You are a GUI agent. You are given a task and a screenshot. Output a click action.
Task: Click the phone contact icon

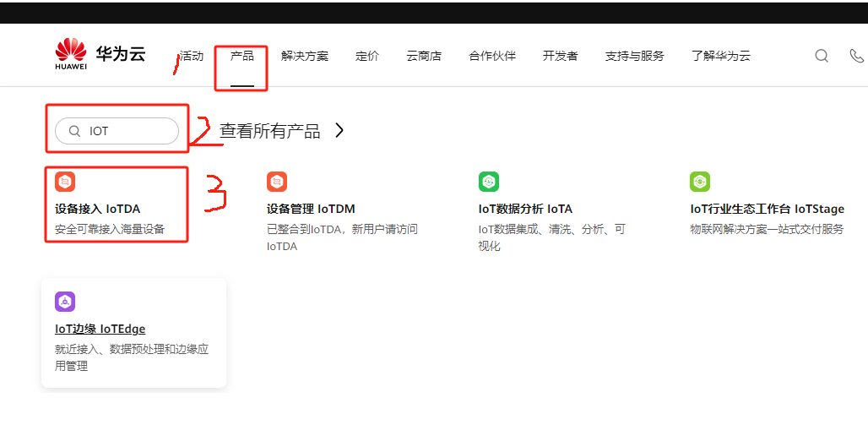coord(856,56)
